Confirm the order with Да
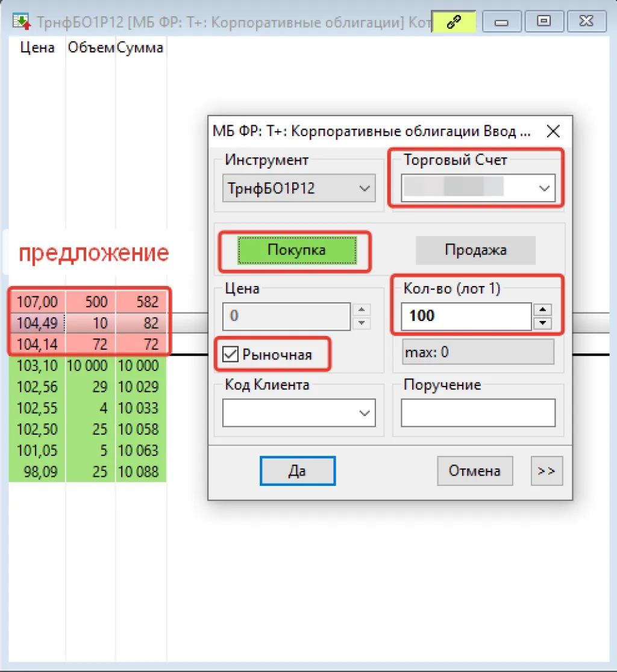The image size is (617, 672). tap(297, 471)
